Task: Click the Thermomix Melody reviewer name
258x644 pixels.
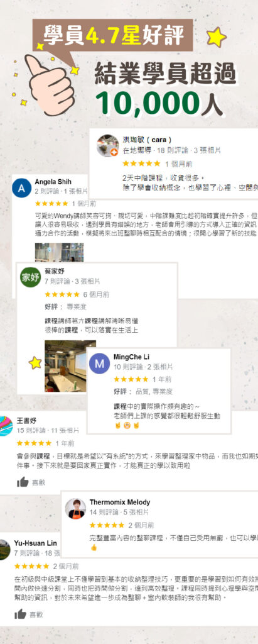Action: [x=120, y=502]
